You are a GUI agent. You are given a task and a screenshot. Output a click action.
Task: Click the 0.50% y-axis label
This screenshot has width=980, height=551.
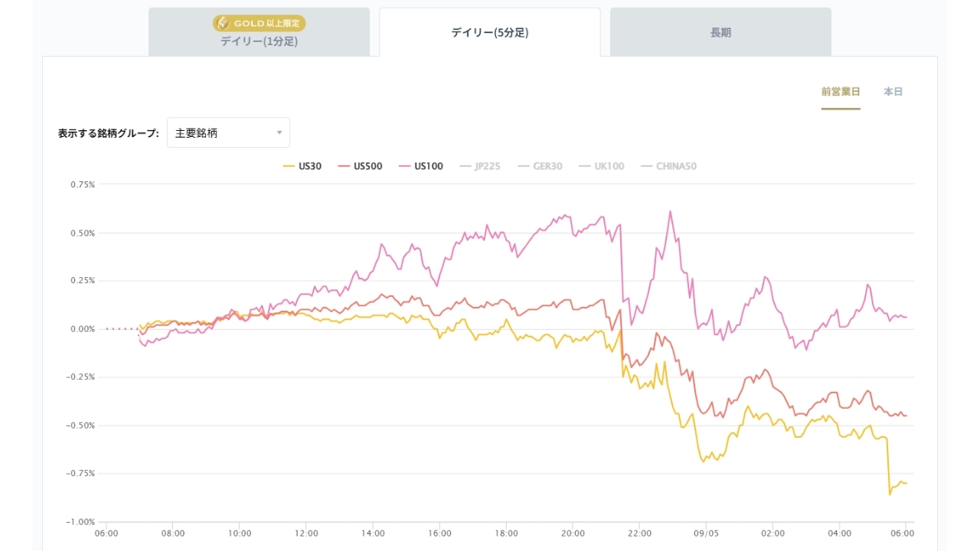coord(83,233)
